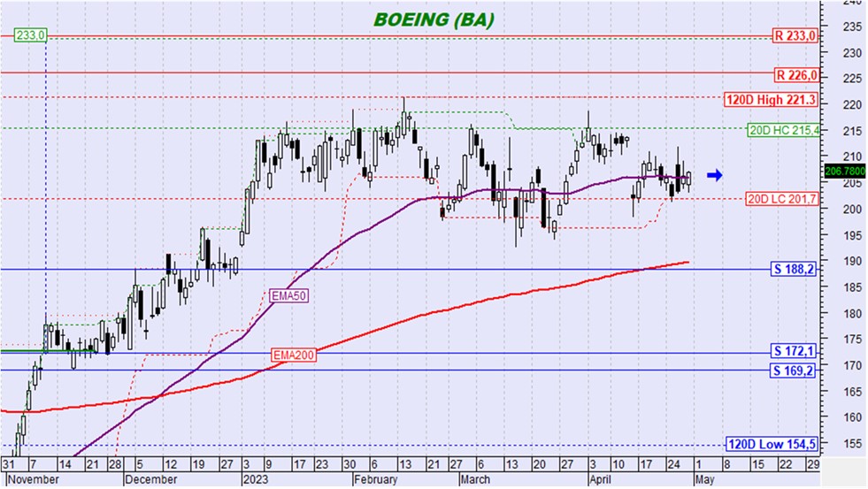The image size is (868, 489).
Task: Click the 120D Low 154,5 label
Action: click(772, 444)
